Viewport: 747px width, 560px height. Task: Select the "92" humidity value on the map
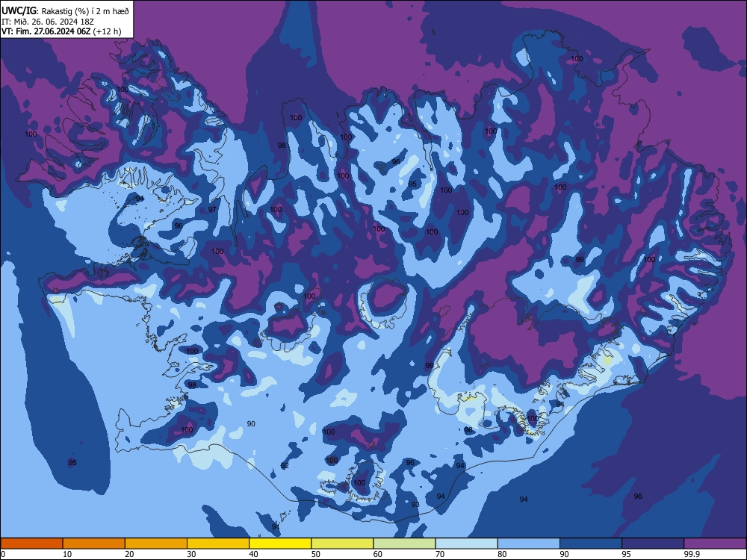tap(285, 466)
